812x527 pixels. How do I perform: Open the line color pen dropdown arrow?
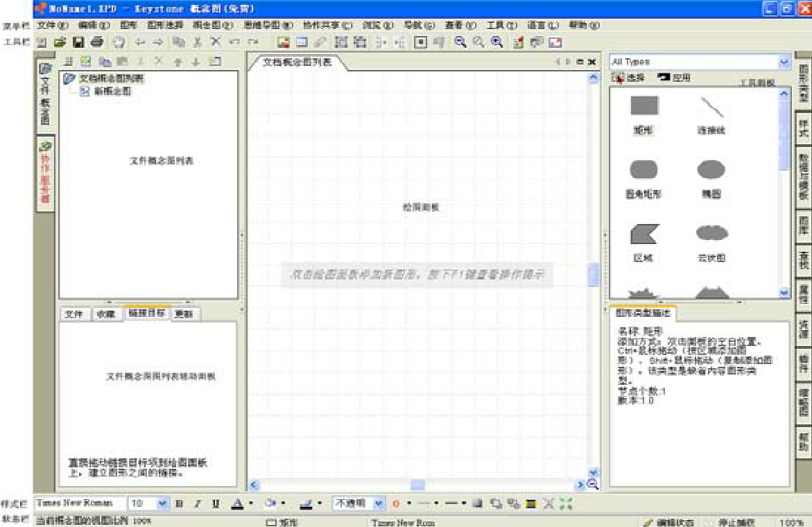pos(320,503)
